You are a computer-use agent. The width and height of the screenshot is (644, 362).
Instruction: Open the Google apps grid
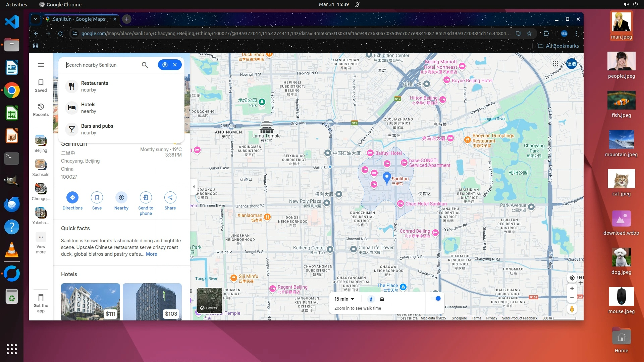click(555, 64)
